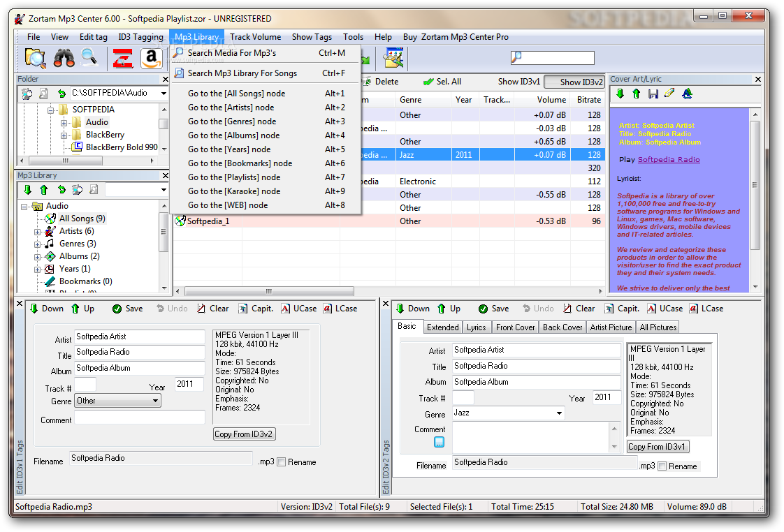Click the first icon in Folder panel toolbar
Viewport: 784px width, 532px height.
27,94
